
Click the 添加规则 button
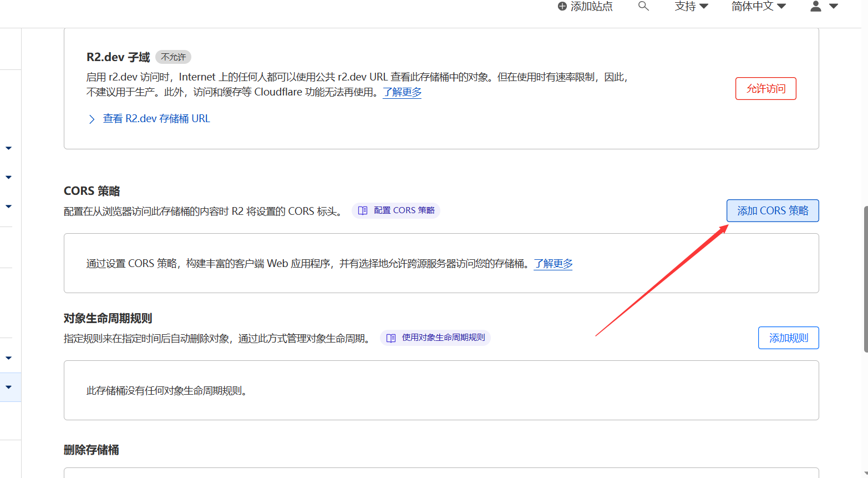pyautogui.click(x=788, y=338)
